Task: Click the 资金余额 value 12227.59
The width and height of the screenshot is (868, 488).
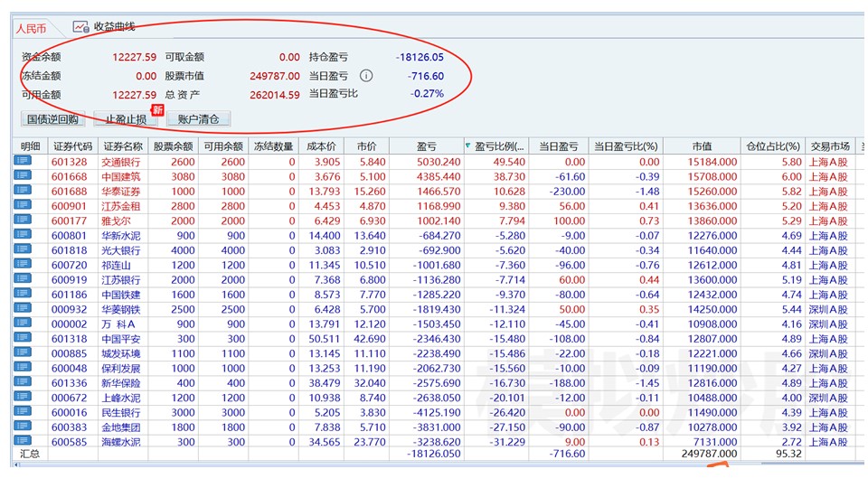Action: [134, 57]
